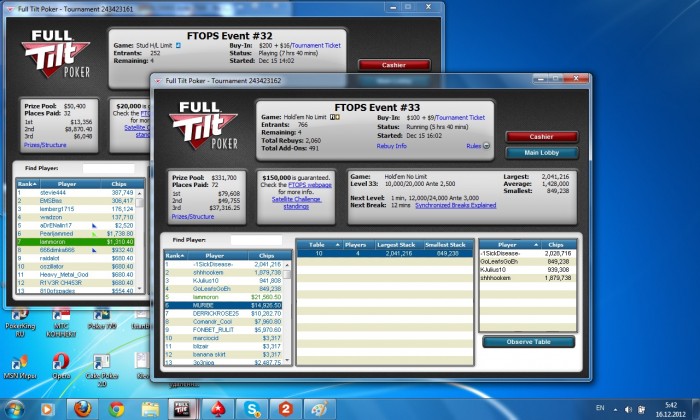Open the Main Lobby

pos(542,153)
